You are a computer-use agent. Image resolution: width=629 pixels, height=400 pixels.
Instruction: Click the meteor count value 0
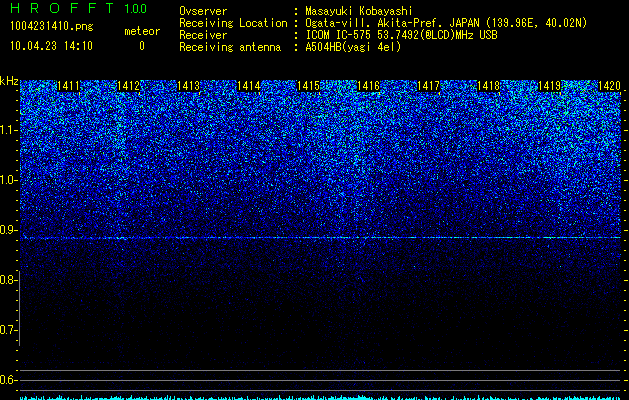point(142,46)
